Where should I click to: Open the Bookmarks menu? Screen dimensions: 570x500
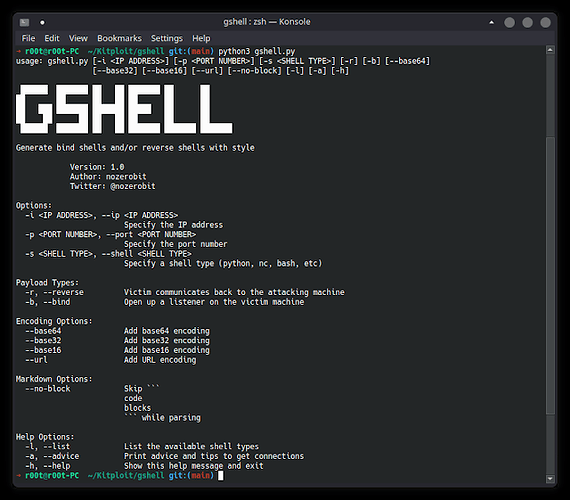(119, 38)
